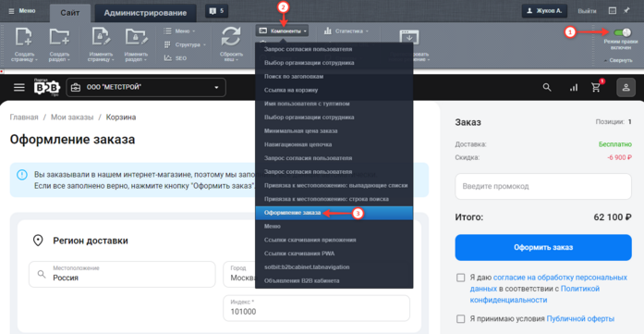Collapse the panel with Свернуть

coord(618,60)
